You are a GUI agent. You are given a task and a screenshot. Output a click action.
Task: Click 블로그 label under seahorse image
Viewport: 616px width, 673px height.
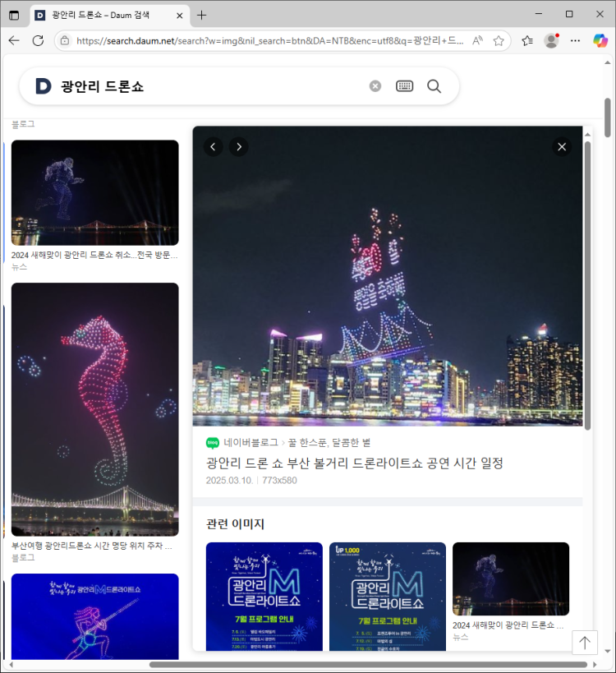click(x=23, y=557)
